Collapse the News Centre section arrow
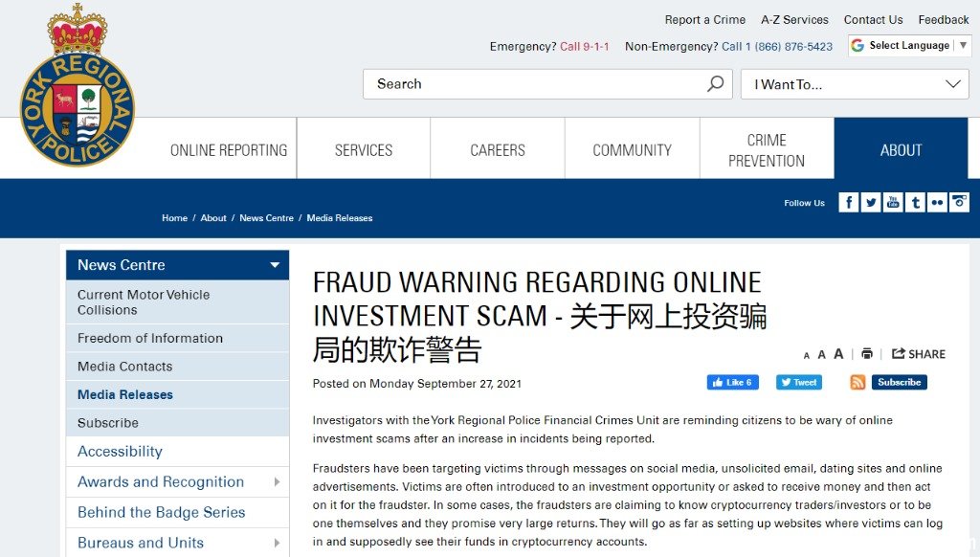 point(275,265)
